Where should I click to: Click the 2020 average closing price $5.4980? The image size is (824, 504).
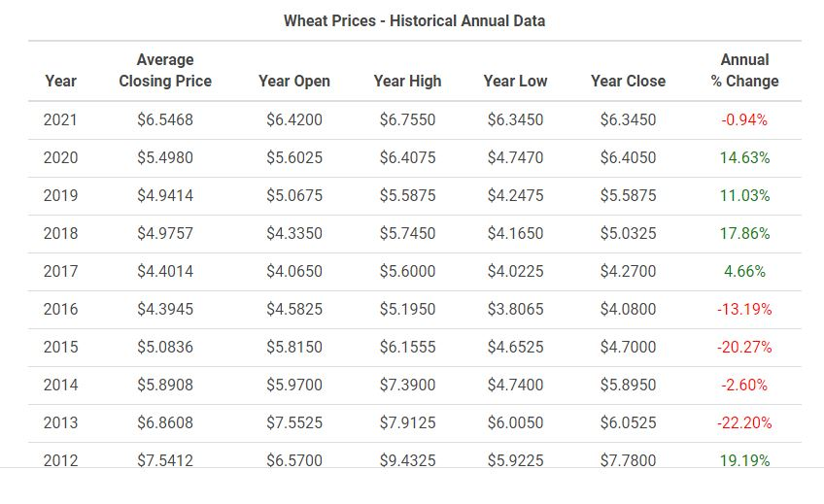pyautogui.click(x=165, y=158)
